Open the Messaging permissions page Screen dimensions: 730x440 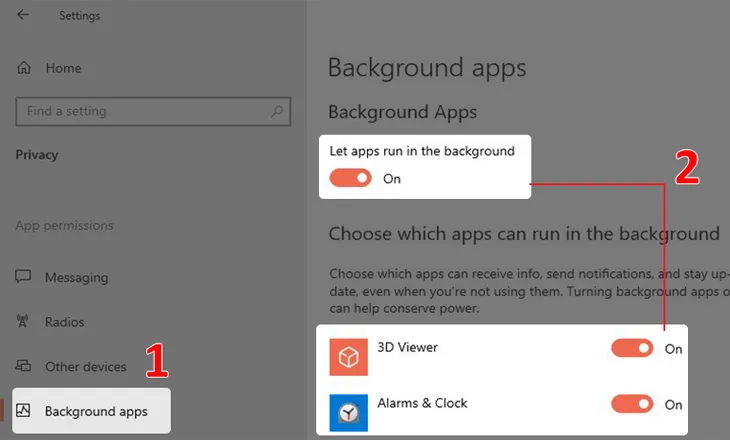tap(77, 277)
